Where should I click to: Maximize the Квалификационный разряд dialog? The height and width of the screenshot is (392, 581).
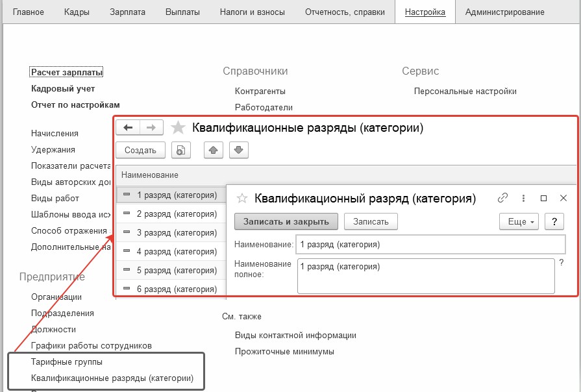click(x=543, y=198)
